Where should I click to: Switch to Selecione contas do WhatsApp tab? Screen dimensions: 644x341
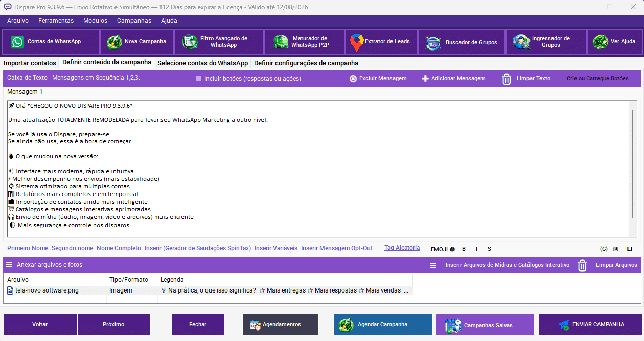tap(202, 63)
